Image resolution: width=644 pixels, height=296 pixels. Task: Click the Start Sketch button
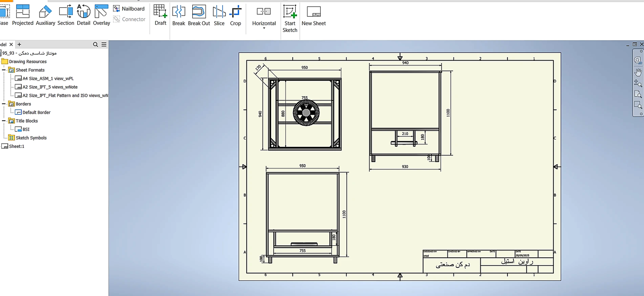pyautogui.click(x=290, y=19)
